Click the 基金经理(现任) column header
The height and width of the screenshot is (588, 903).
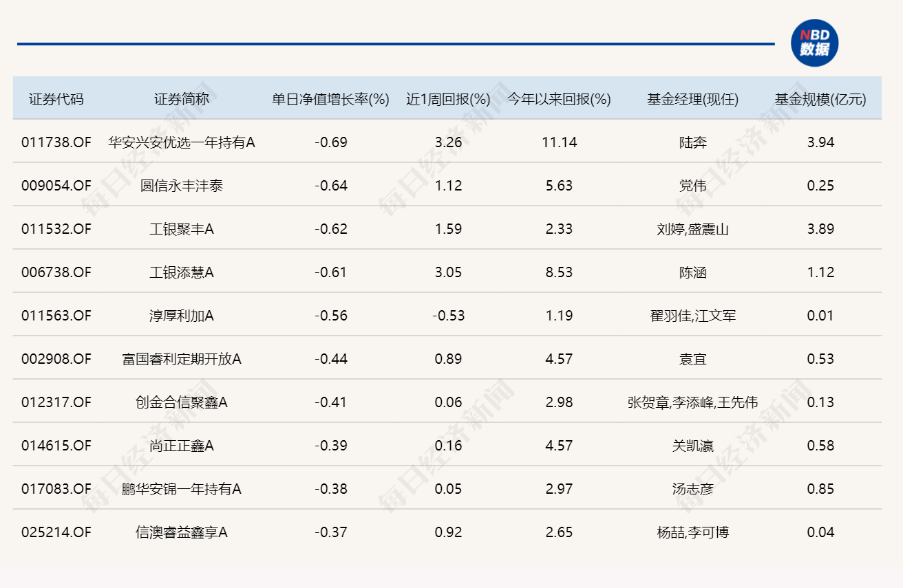pos(692,99)
